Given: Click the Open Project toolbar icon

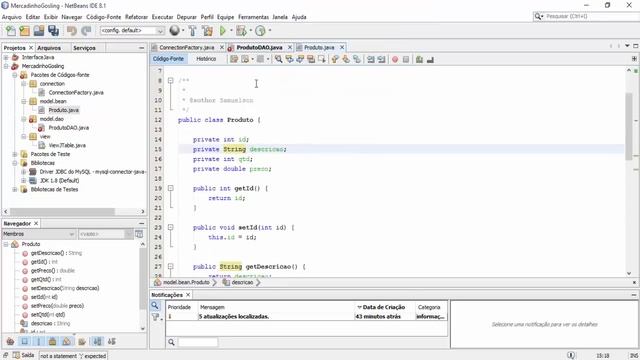Looking at the screenshot, I should (39, 31).
